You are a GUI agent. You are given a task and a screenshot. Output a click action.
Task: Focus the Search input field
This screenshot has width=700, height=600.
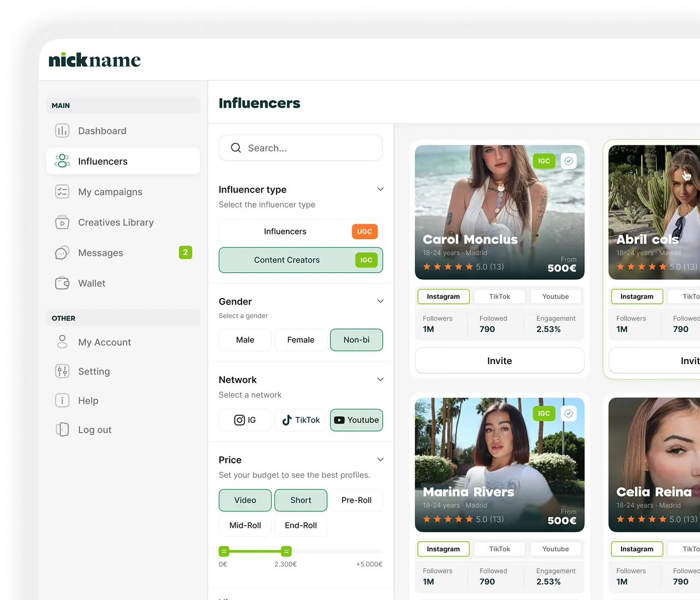click(301, 148)
